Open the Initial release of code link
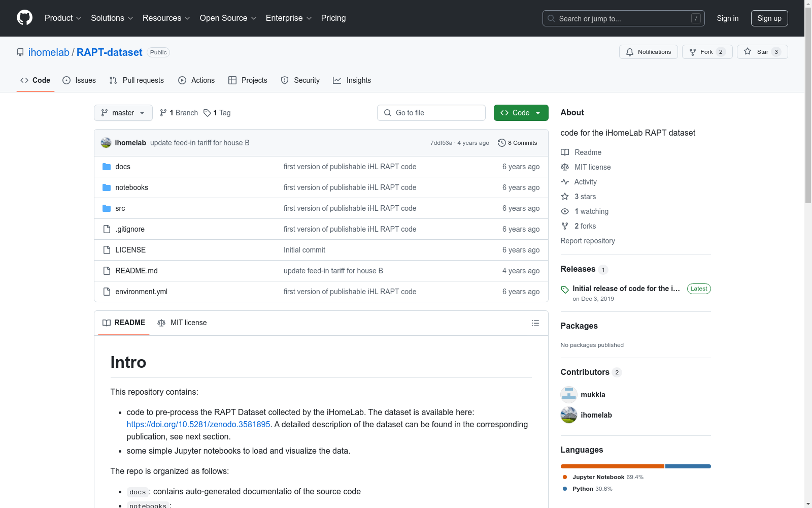Viewport: 812px width, 508px height. pyautogui.click(x=626, y=289)
